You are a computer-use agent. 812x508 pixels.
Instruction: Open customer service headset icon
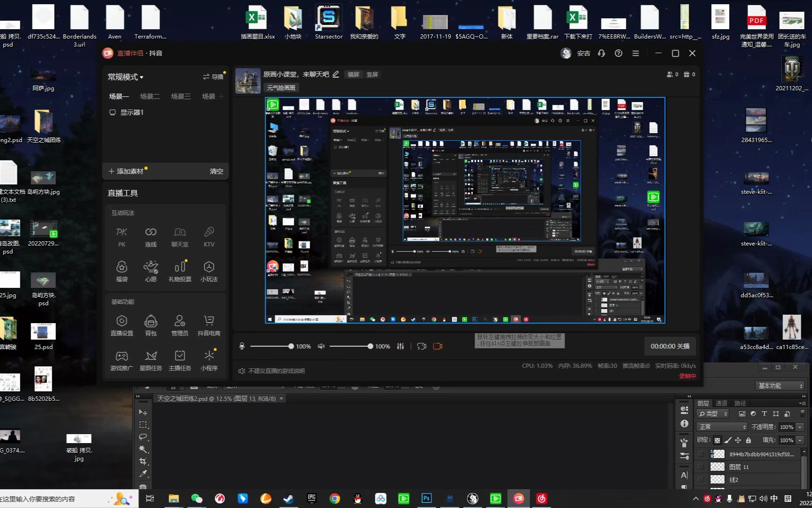tap(601, 53)
